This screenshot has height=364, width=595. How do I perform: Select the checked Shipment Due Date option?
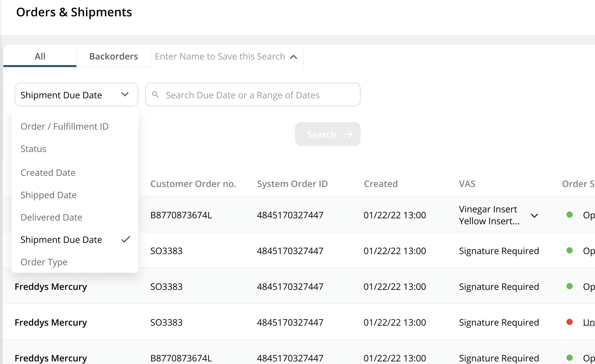point(75,239)
